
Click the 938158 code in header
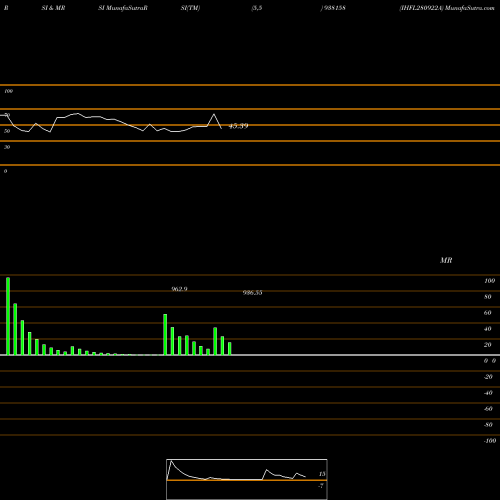334,8
